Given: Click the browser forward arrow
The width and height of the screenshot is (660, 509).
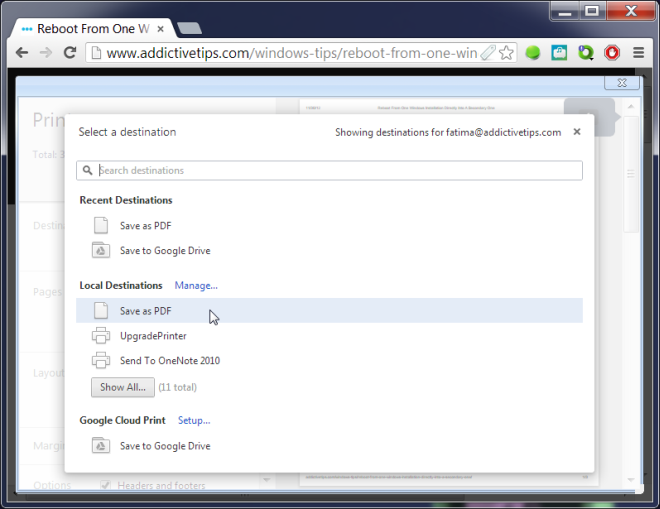Looking at the screenshot, I should click(45, 53).
